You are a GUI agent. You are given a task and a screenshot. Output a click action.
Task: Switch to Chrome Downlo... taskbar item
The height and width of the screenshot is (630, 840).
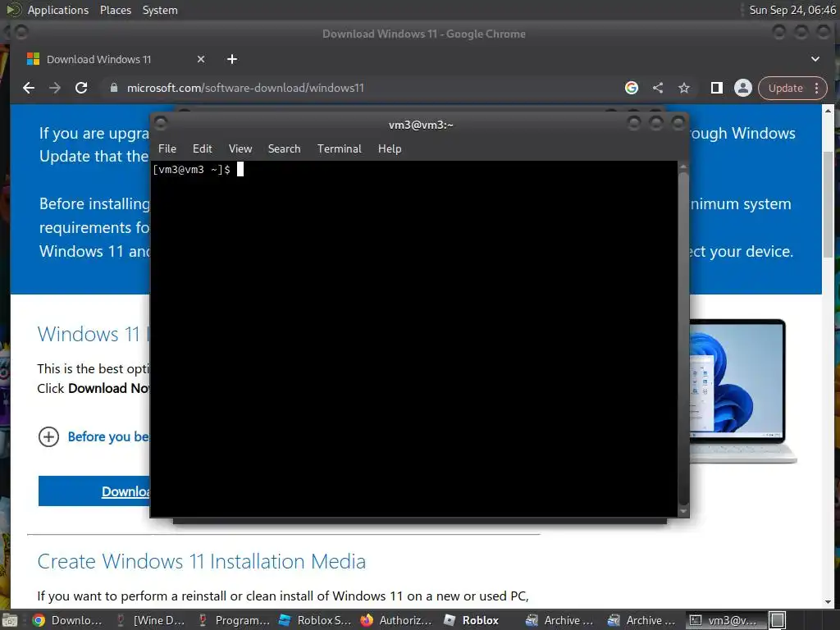67,620
